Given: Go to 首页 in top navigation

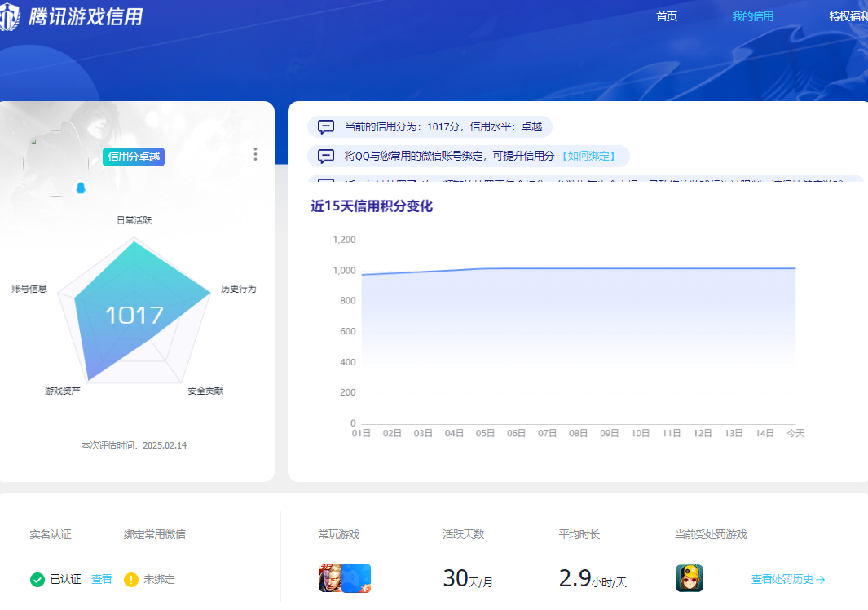Looking at the screenshot, I should 667,16.
